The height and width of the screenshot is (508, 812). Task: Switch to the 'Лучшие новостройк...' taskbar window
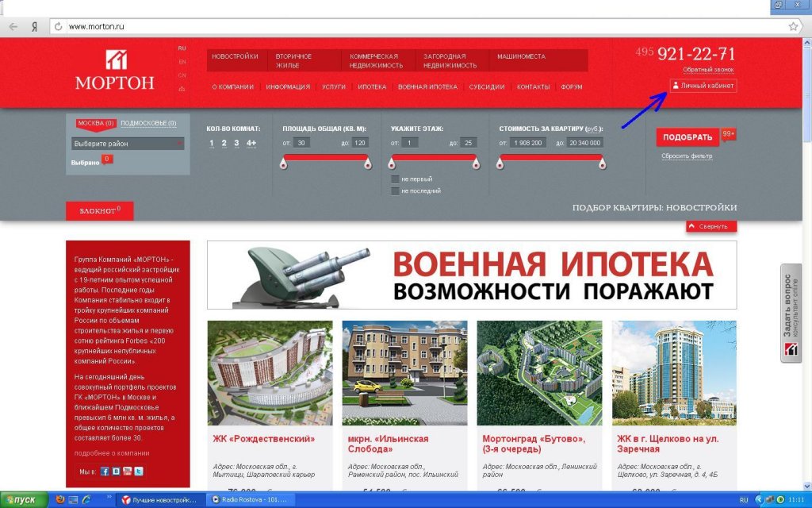[x=160, y=500]
